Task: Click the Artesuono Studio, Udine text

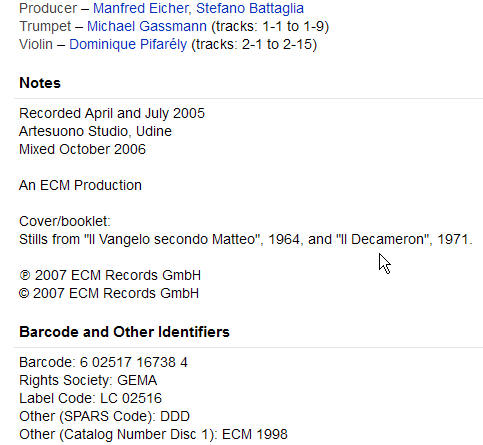Action: tap(95, 131)
